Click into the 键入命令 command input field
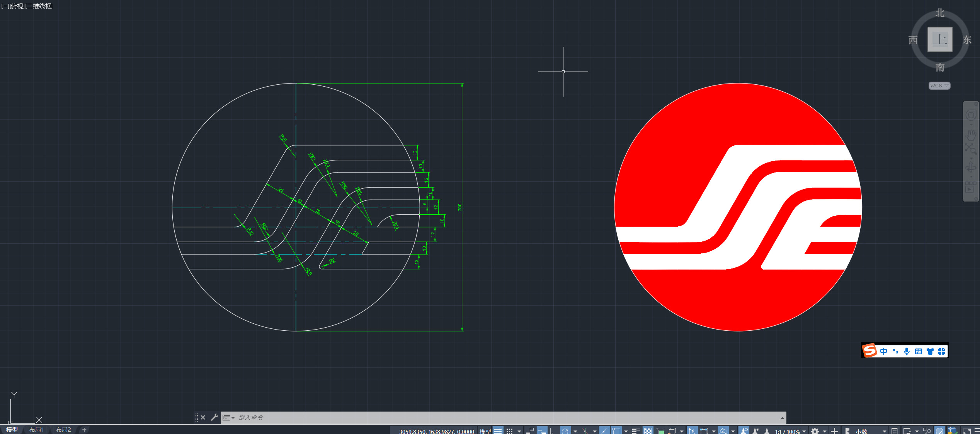Viewport: 980px width, 434px height. click(464, 418)
